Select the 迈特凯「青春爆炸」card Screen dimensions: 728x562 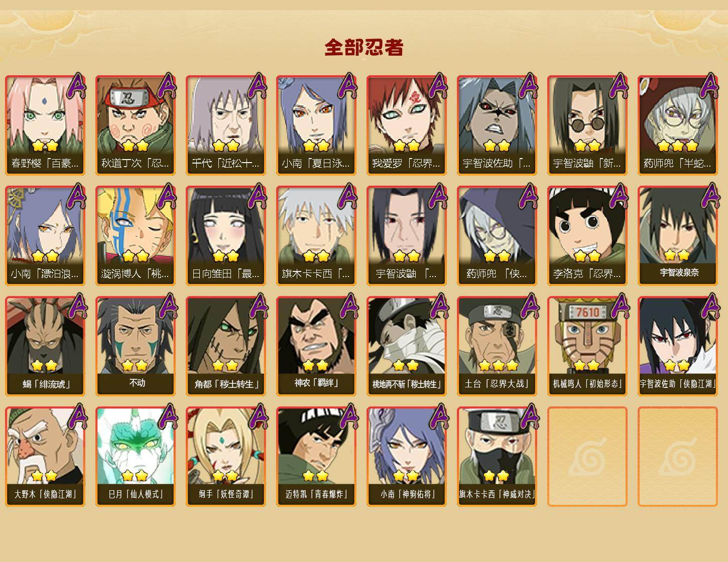click(316, 456)
